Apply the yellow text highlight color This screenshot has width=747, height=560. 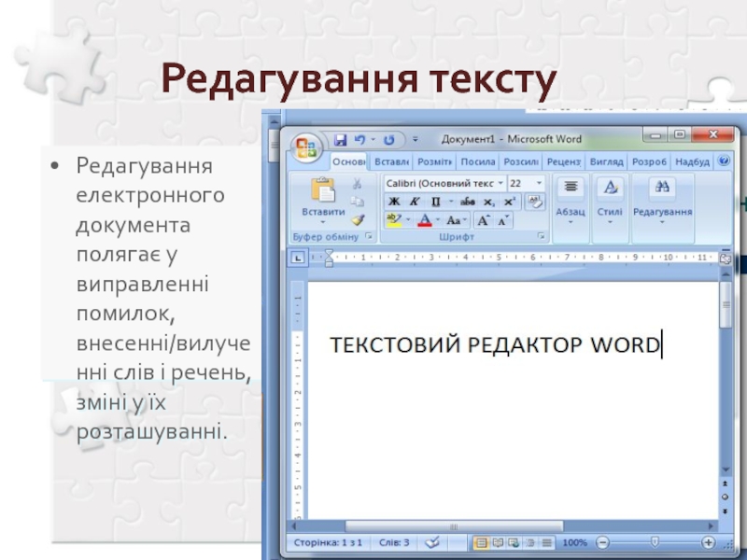(x=394, y=220)
